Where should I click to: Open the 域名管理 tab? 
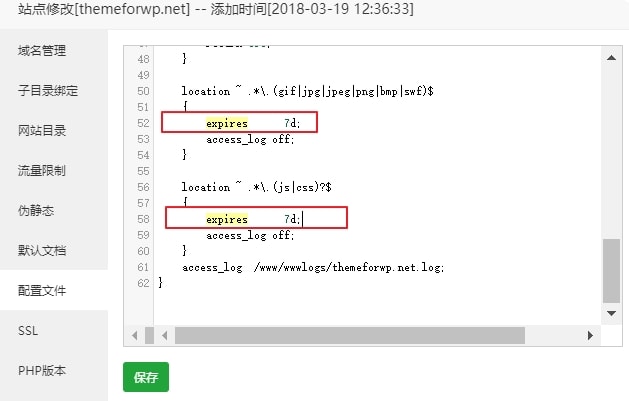(x=42, y=50)
